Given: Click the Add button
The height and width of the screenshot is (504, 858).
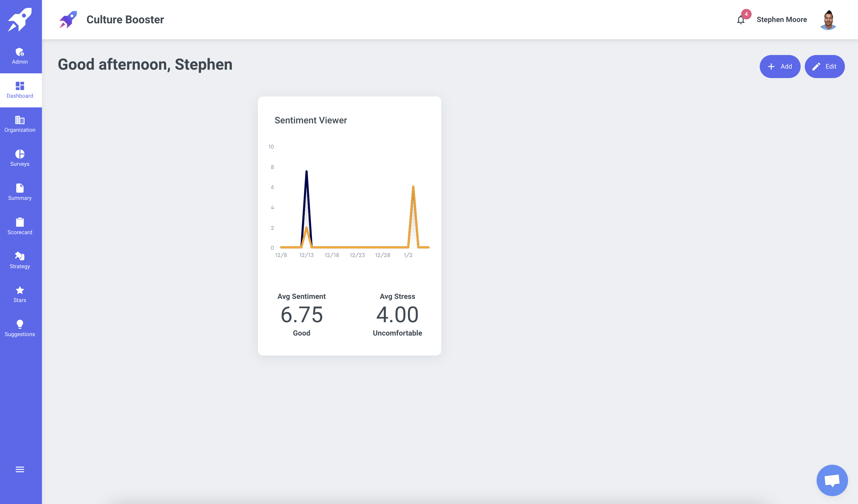Looking at the screenshot, I should tap(780, 66).
